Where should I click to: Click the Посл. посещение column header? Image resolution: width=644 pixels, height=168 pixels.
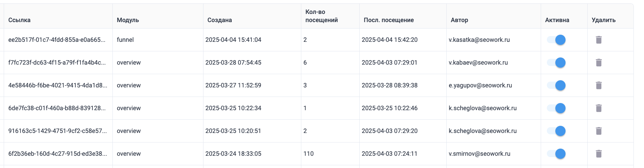[x=389, y=20]
